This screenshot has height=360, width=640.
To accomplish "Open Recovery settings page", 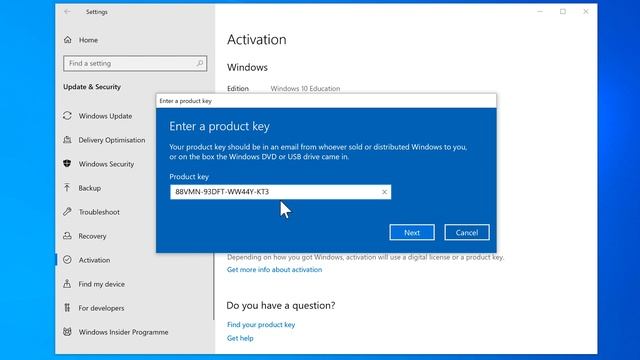I will (x=92, y=236).
